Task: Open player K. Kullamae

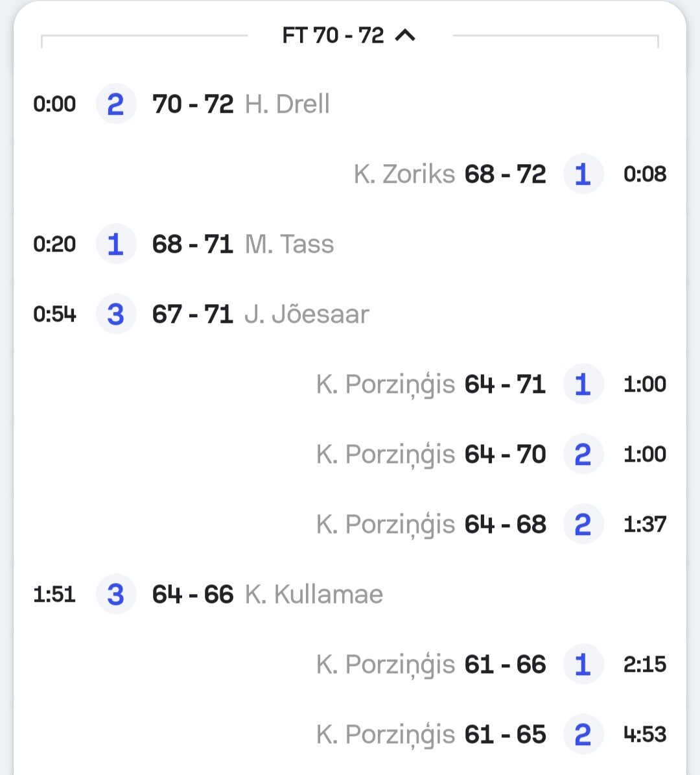Action: pos(314,594)
